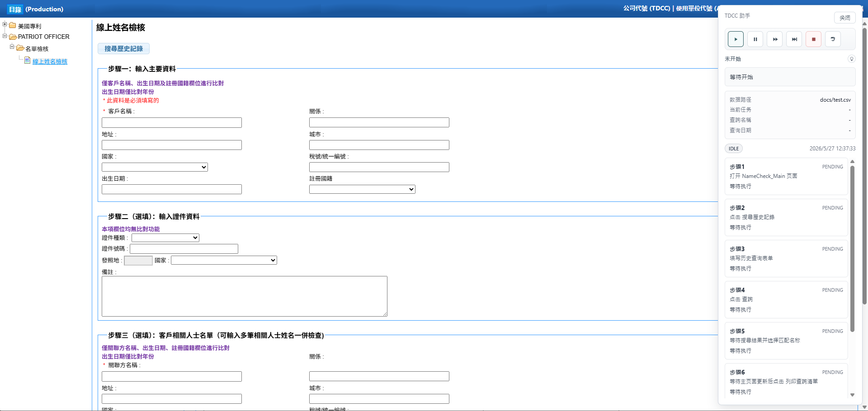Click the IDLE status badge
868x411 pixels.
pyautogui.click(x=734, y=149)
